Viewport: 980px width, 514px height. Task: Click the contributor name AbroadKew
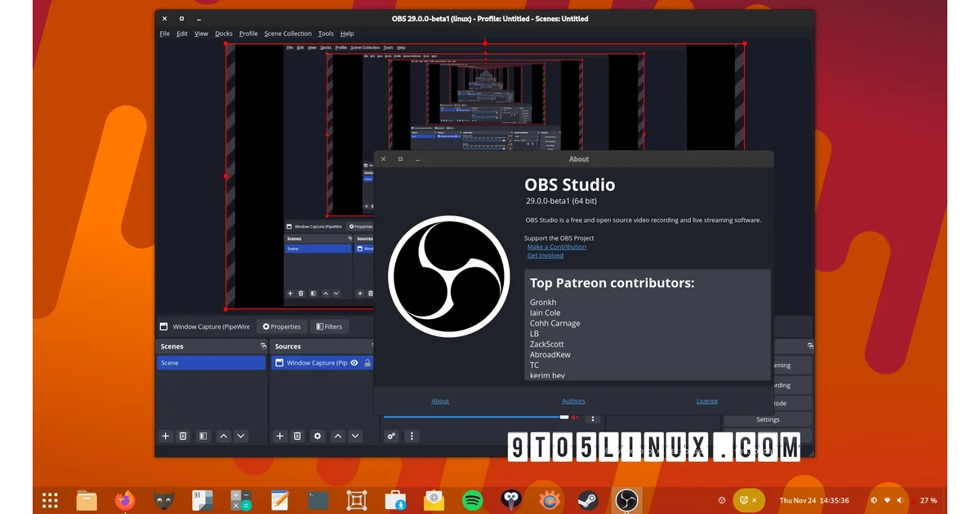[x=550, y=355]
